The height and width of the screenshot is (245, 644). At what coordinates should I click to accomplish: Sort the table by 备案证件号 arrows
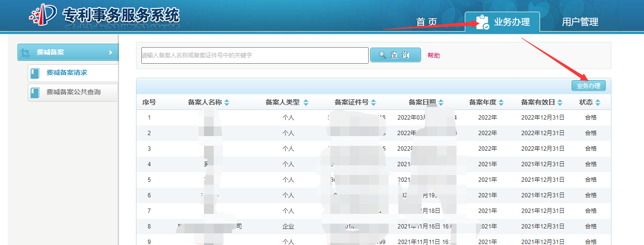tap(373, 103)
